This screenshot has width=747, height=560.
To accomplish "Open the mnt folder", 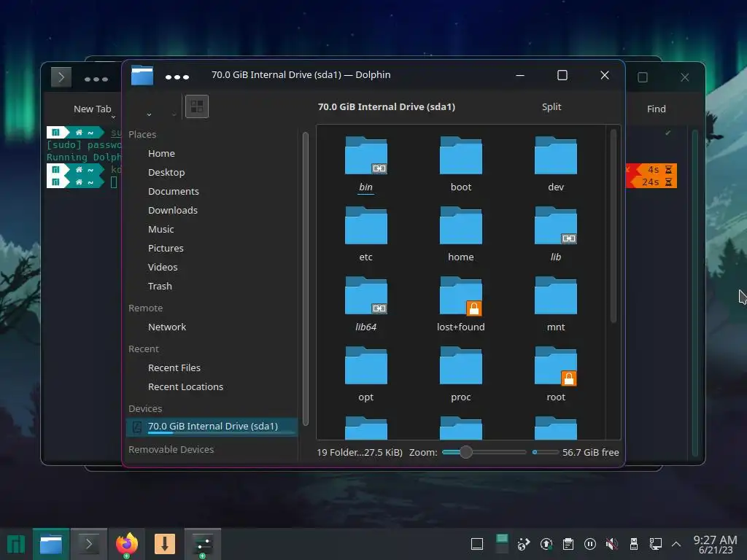I will 555,304.
